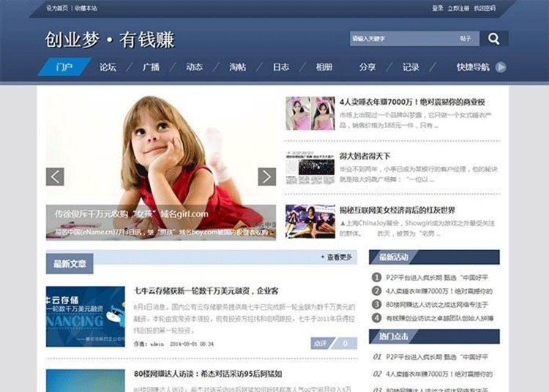Open the 动态 navigation tab

click(x=194, y=67)
